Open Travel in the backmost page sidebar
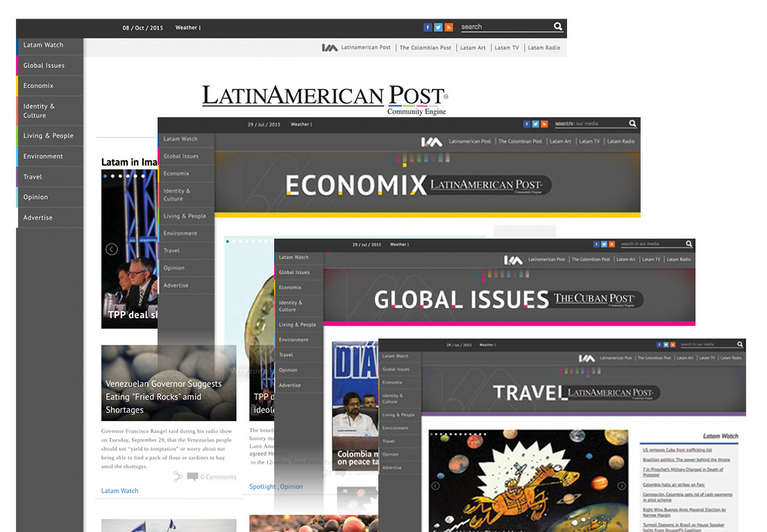The width and height of the screenshot is (767, 532). tap(50, 177)
